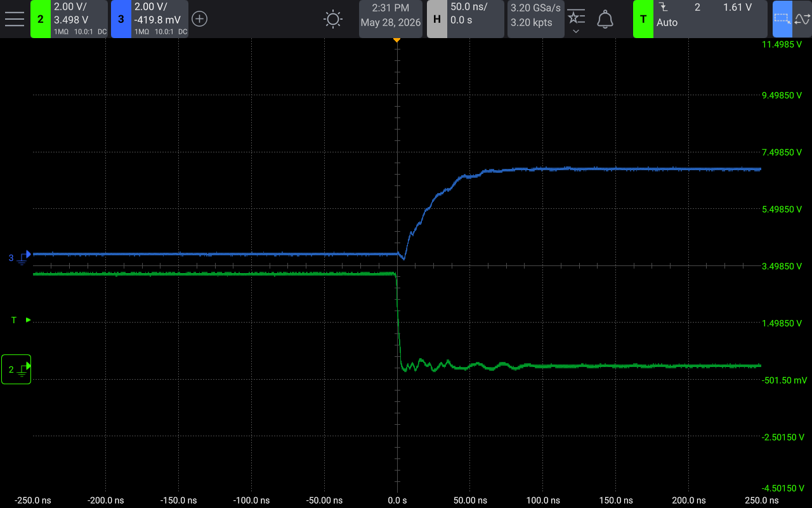Activate the zoom box selection tool
Image resolution: width=812 pixels, height=508 pixels.
pos(782,19)
